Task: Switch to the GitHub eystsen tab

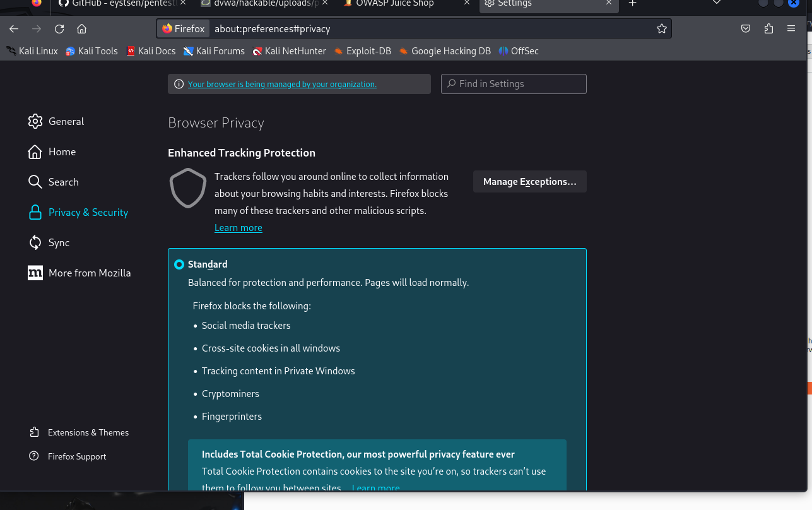Action: click(x=121, y=4)
